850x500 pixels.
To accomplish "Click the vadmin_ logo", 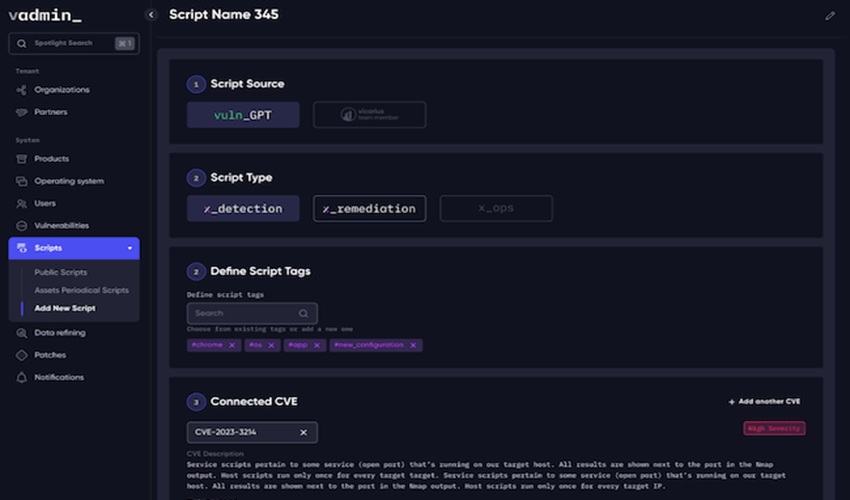I will (x=46, y=15).
